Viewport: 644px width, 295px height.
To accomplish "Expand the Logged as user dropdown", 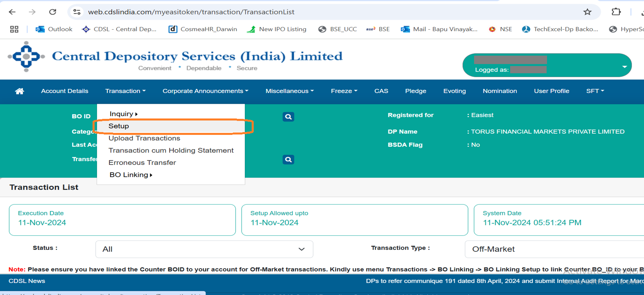I will point(624,66).
